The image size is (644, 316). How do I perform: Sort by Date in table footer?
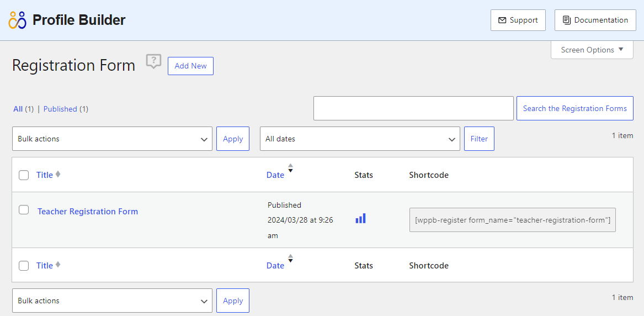pyautogui.click(x=275, y=266)
